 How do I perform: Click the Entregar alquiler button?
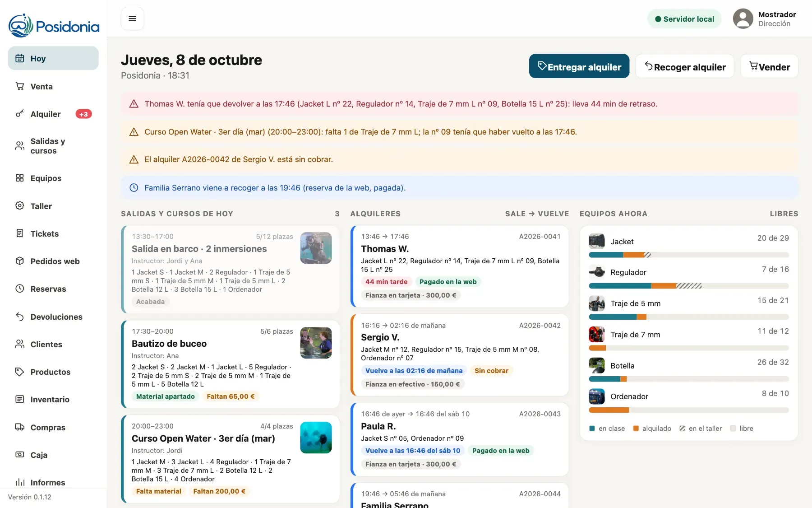click(579, 66)
